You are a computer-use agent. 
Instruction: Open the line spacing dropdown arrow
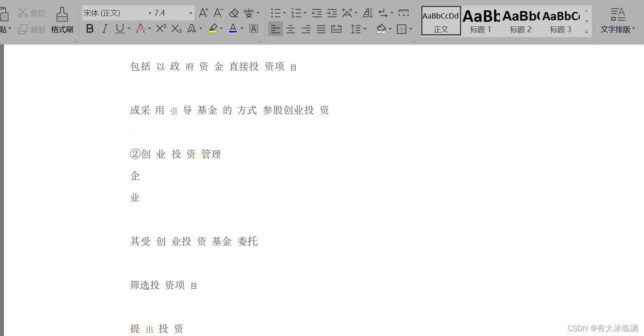click(x=365, y=29)
